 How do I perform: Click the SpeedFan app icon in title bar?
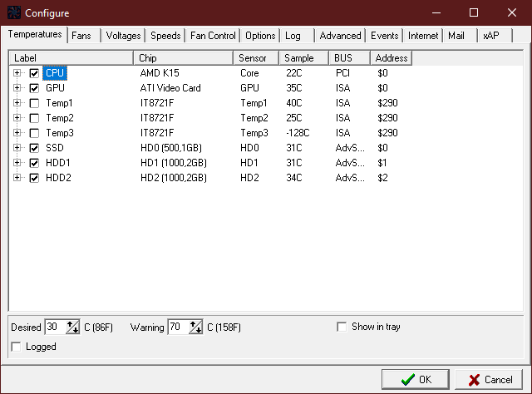pyautogui.click(x=14, y=12)
